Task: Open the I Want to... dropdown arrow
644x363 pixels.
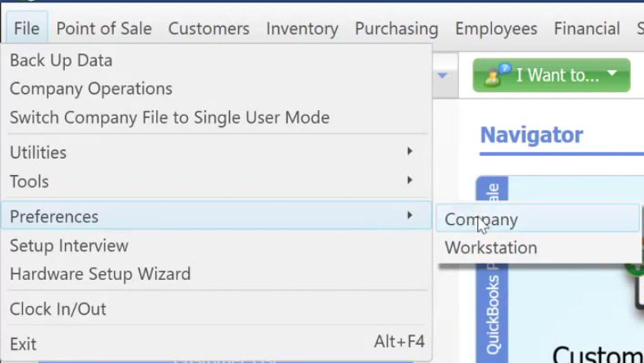Action: [x=612, y=74]
